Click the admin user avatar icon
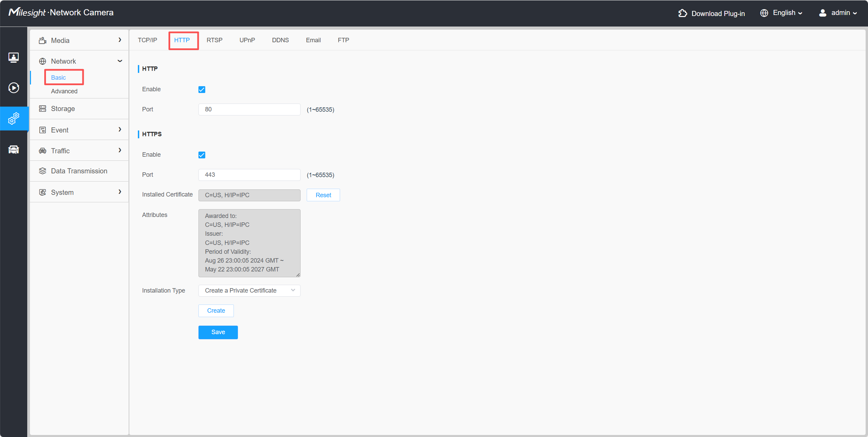 click(822, 13)
